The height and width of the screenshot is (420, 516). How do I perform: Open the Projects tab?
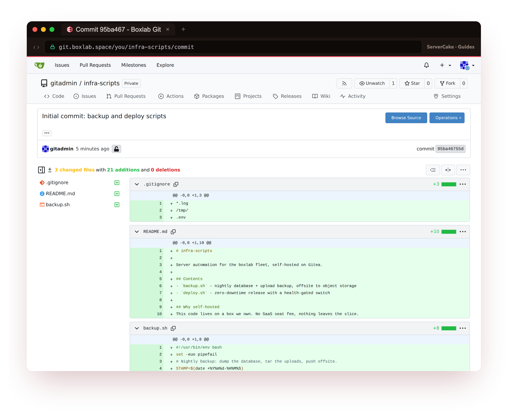(x=248, y=96)
